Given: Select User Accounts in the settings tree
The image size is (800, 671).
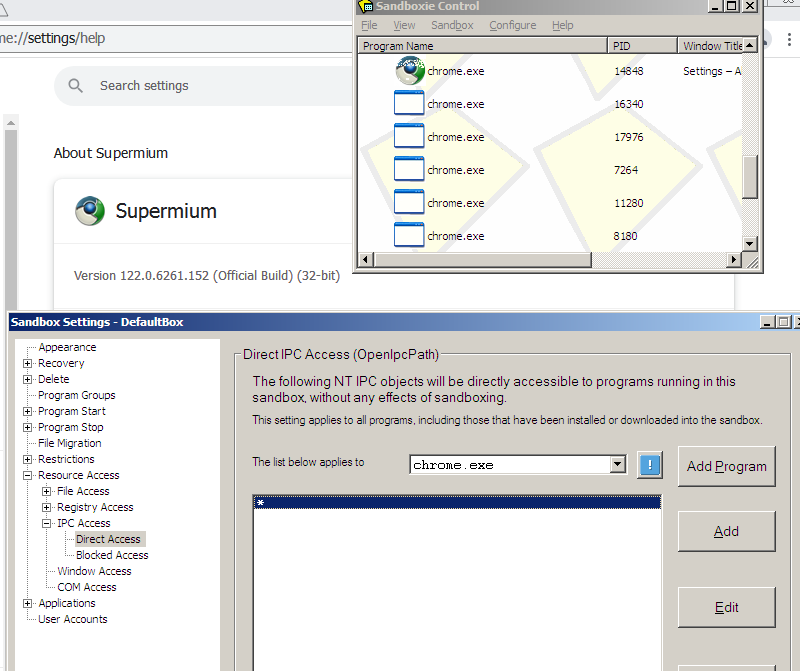Looking at the screenshot, I should point(72,619).
